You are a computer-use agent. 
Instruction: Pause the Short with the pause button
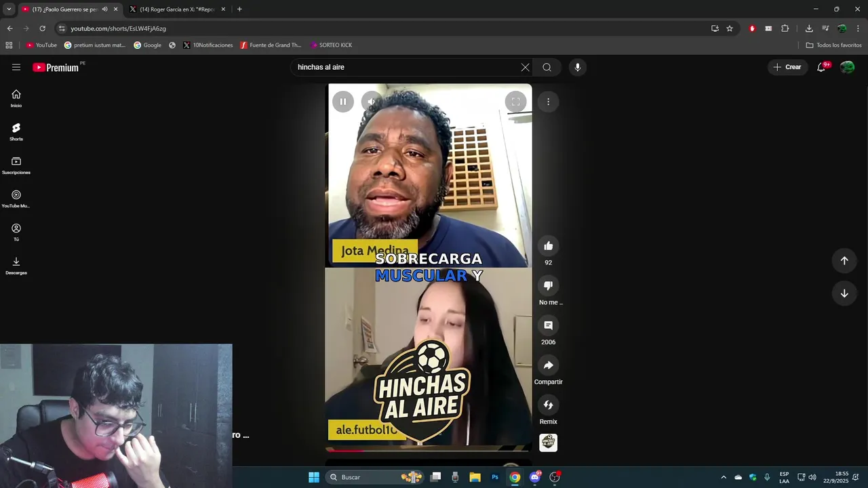point(343,102)
